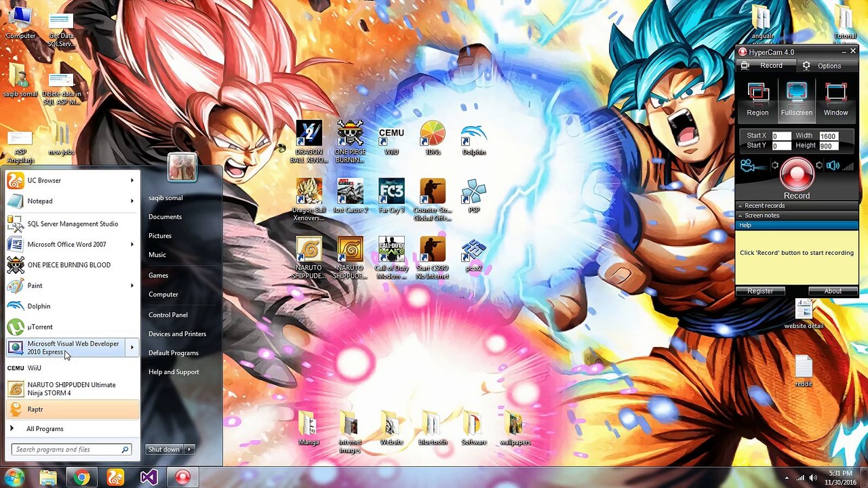Select the Just Cause 2 desktop icon
Image resolution: width=868 pixels, height=488 pixels.
[x=350, y=197]
